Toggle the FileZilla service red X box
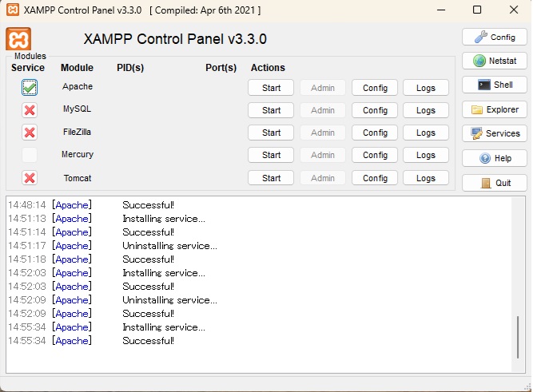533x392 pixels. click(x=30, y=133)
